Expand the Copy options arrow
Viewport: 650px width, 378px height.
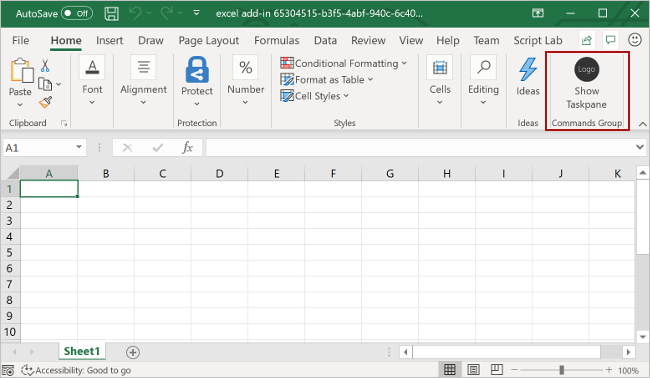tap(58, 84)
